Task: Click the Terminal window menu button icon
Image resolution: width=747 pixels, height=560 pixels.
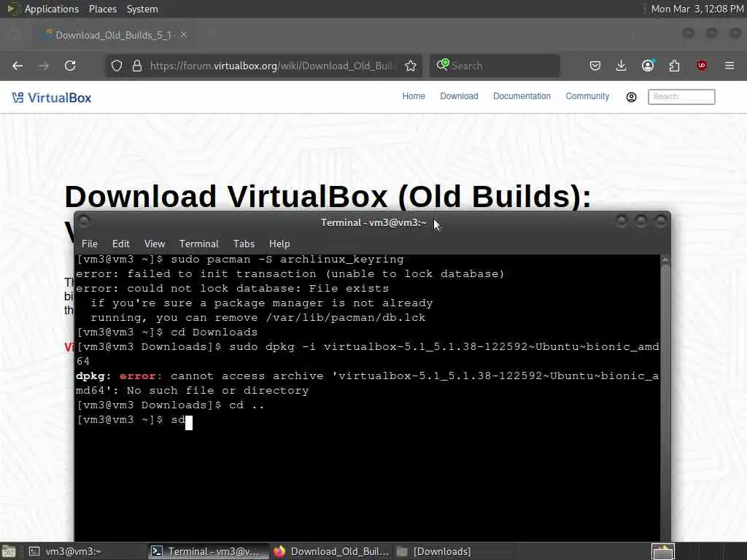Action: (84, 221)
